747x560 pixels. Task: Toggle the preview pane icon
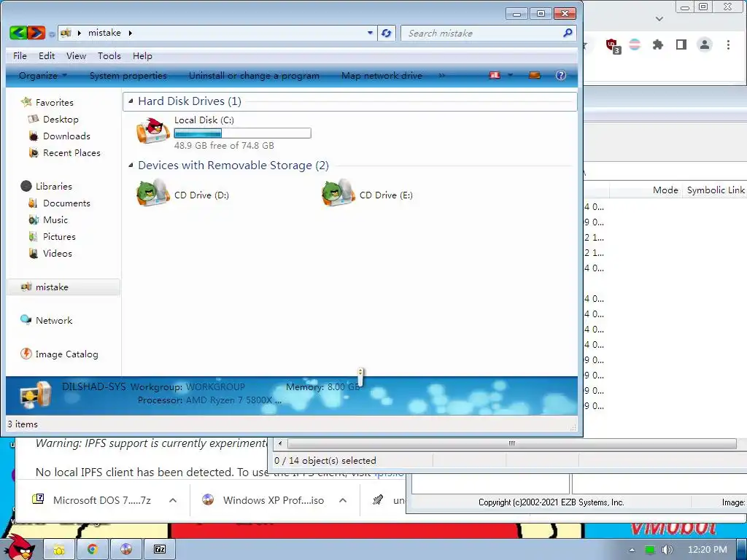(x=535, y=75)
